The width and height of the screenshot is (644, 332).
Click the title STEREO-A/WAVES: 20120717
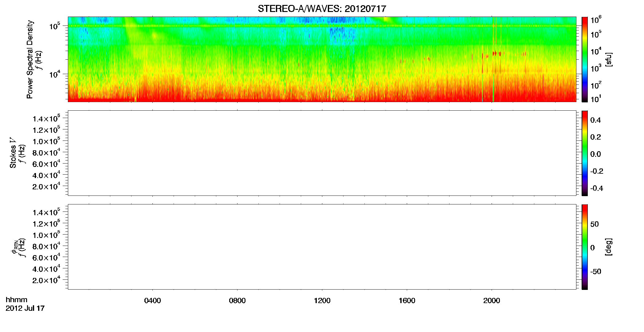click(x=322, y=9)
